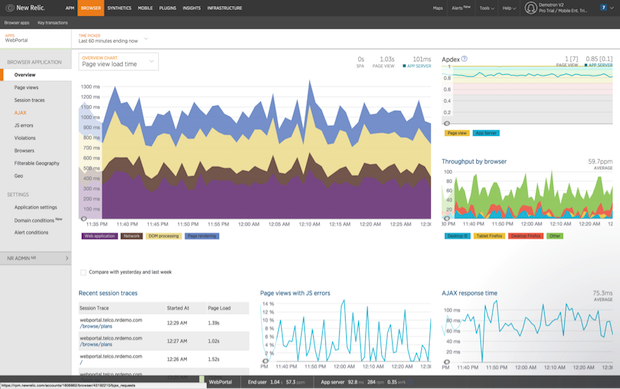Open AJAX in sidebar

pos(20,113)
